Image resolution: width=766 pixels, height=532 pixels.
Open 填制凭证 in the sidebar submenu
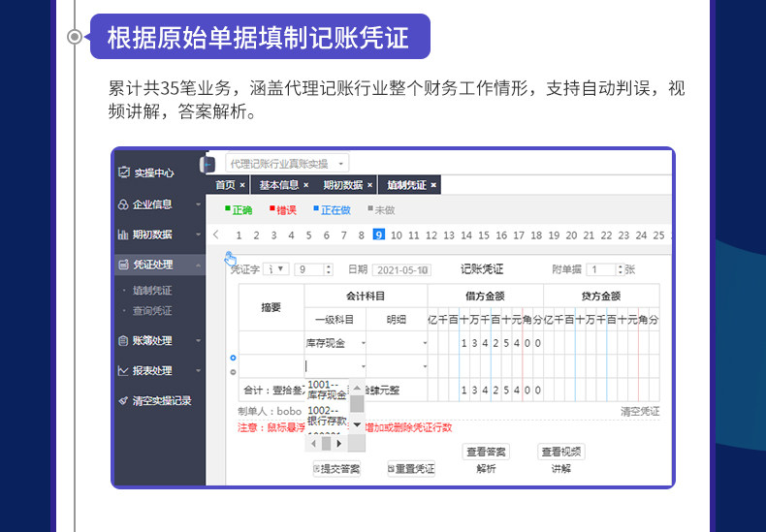pos(152,291)
